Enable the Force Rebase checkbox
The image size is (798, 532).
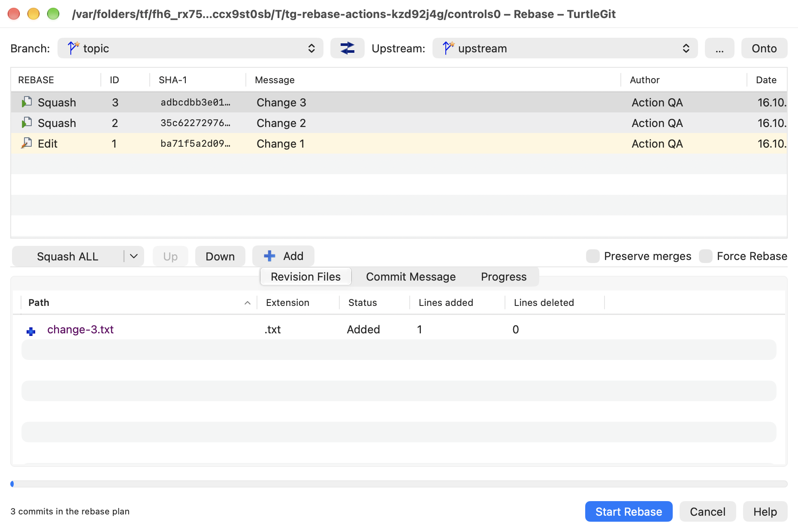(x=705, y=256)
